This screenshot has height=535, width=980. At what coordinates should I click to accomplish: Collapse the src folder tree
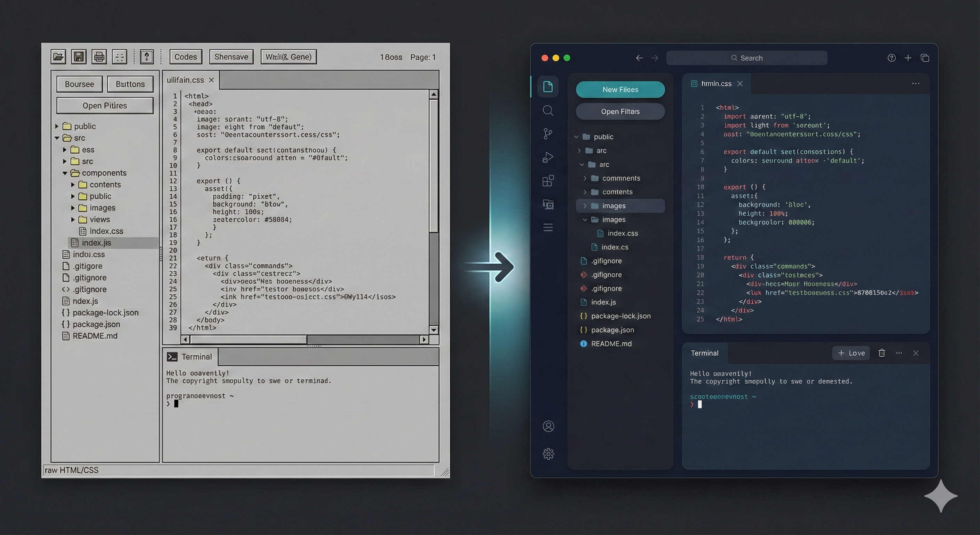point(57,138)
